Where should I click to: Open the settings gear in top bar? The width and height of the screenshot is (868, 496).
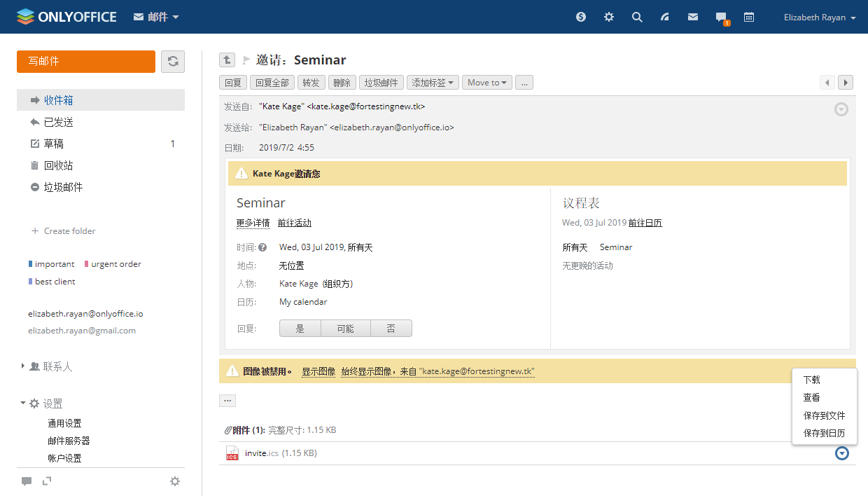[x=609, y=18]
